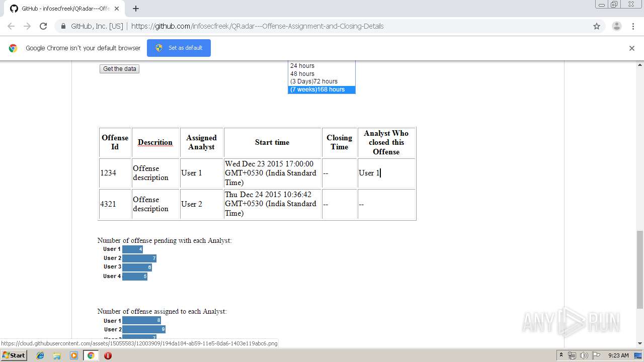This screenshot has height=362, width=644.
Task: Click assigned bar for User 2 value 9
Action: click(144, 329)
